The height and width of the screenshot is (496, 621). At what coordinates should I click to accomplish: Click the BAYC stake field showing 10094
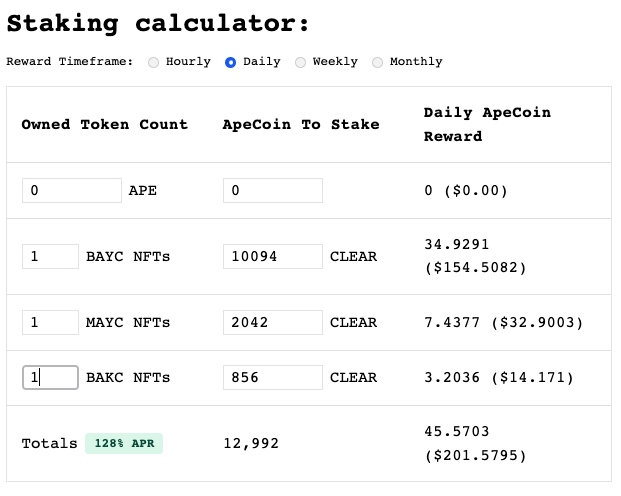pyautogui.click(x=273, y=256)
